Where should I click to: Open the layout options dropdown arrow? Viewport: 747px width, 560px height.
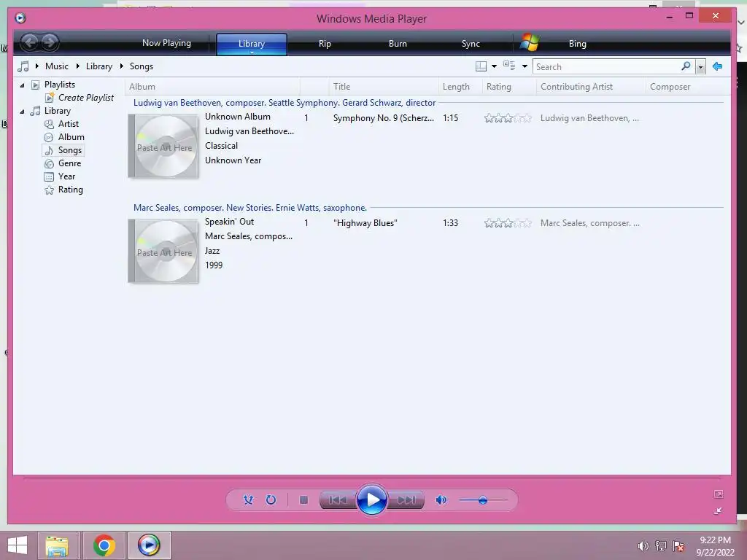click(x=494, y=66)
